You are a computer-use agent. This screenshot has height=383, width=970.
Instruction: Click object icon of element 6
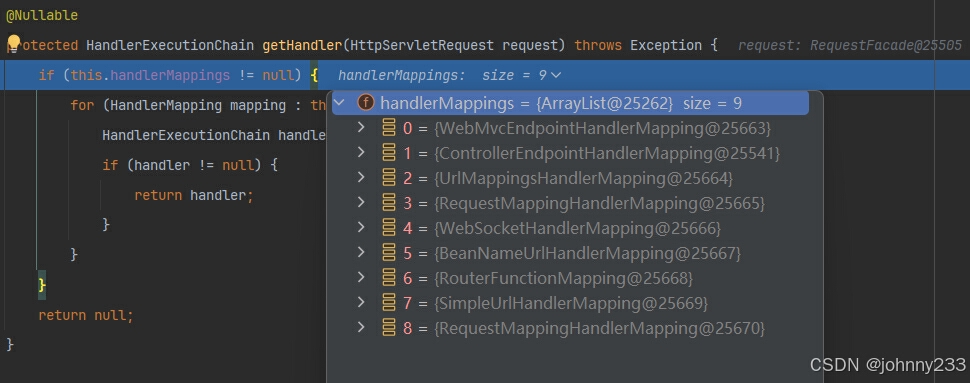click(x=389, y=278)
